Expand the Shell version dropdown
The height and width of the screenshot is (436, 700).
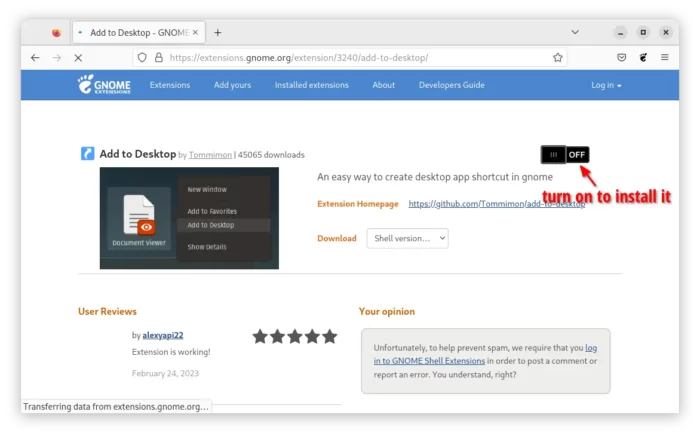pyautogui.click(x=408, y=238)
